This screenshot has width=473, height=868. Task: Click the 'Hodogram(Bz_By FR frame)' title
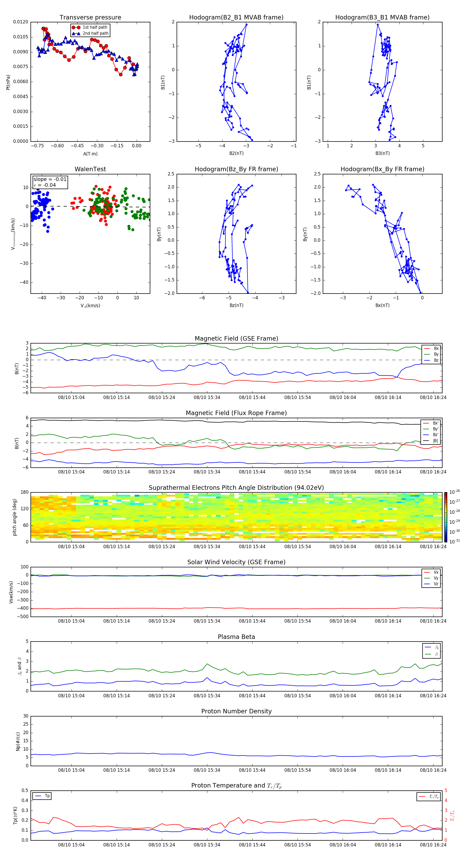tap(236, 169)
